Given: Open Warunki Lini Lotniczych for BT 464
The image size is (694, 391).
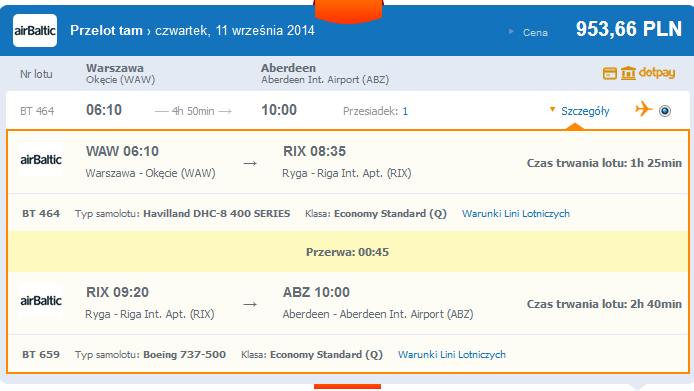Looking at the screenshot, I should pyautogui.click(x=516, y=213).
